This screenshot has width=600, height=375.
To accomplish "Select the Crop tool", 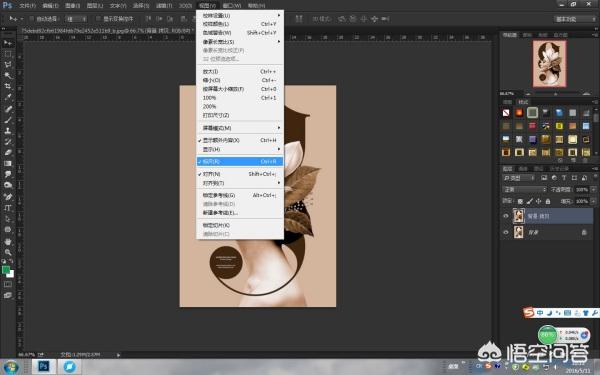I will pos(8,86).
